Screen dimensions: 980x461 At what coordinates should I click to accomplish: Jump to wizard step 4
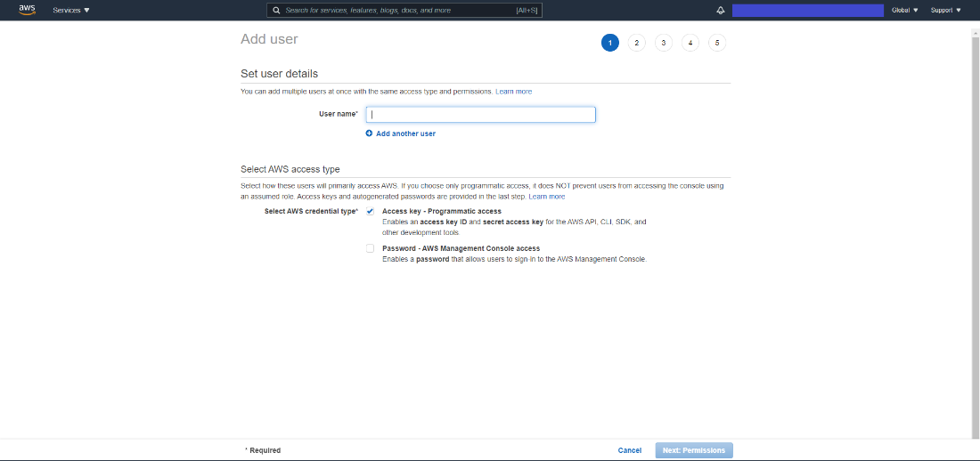690,43
